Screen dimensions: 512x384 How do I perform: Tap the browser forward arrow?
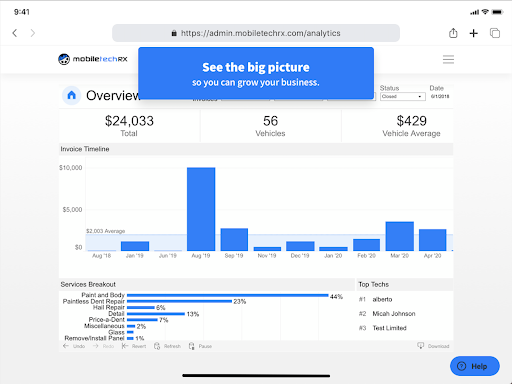(32, 33)
